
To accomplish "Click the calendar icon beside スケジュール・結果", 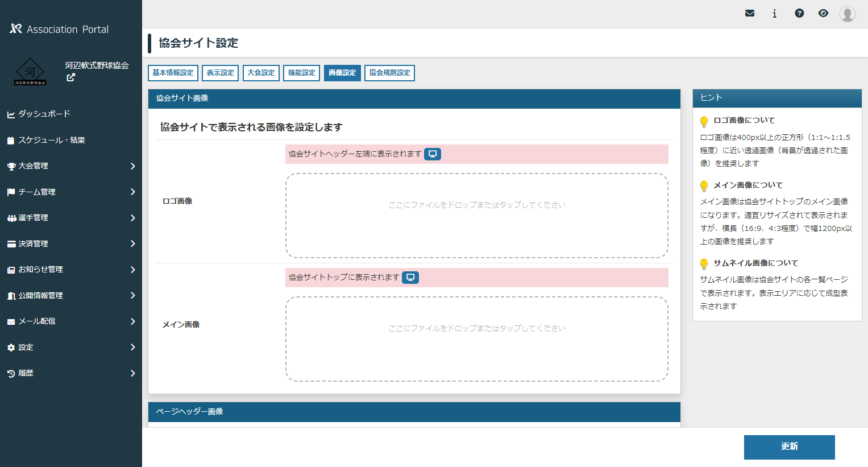I will tap(12, 140).
